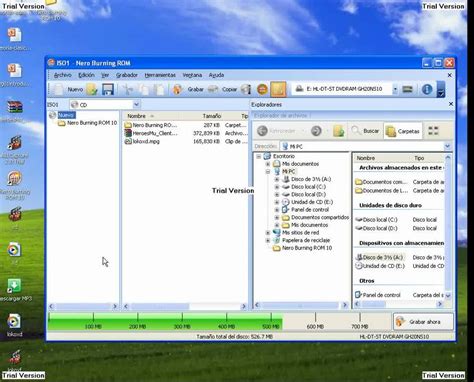Click explorer file list vertical scrollbar down arrow
474x382 pixels.
coord(448,295)
